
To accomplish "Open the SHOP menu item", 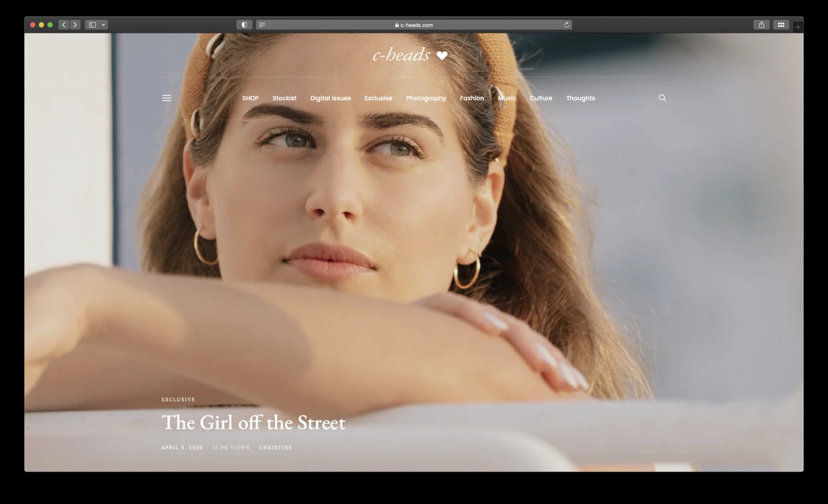I will click(x=250, y=98).
